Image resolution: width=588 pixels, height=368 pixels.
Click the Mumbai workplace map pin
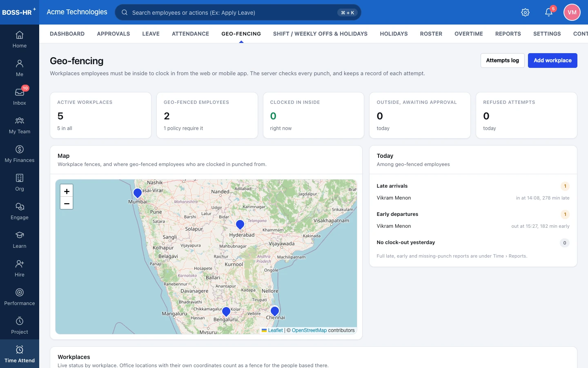[138, 193]
